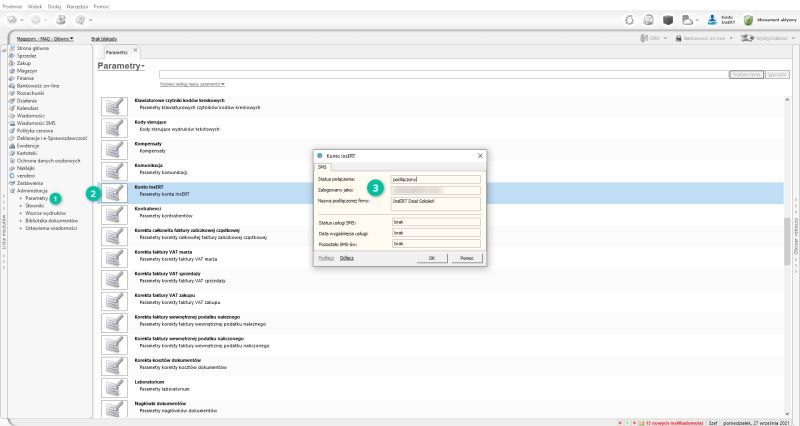Select the Korekta faktury VAT sprzedaży row

pos(442,280)
